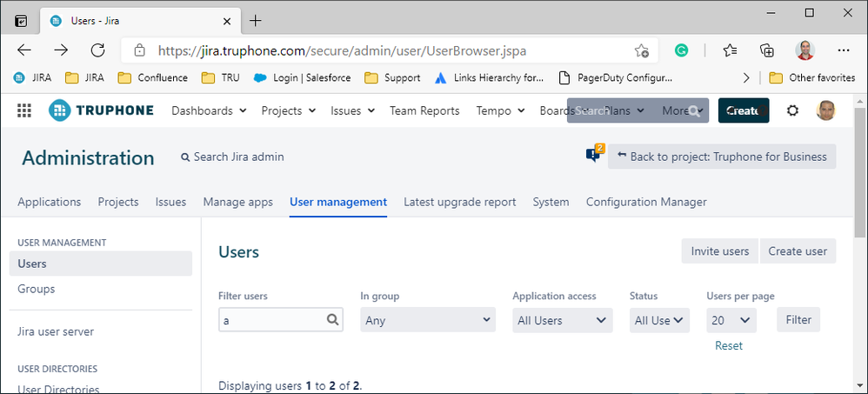Close the Users - Jira tab
Viewport: 868px width, 394px height.
point(227,21)
